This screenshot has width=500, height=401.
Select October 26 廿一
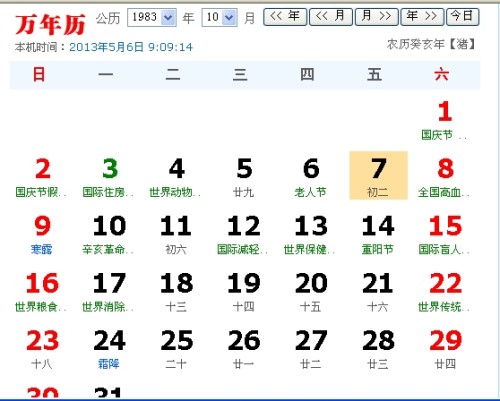(x=244, y=350)
